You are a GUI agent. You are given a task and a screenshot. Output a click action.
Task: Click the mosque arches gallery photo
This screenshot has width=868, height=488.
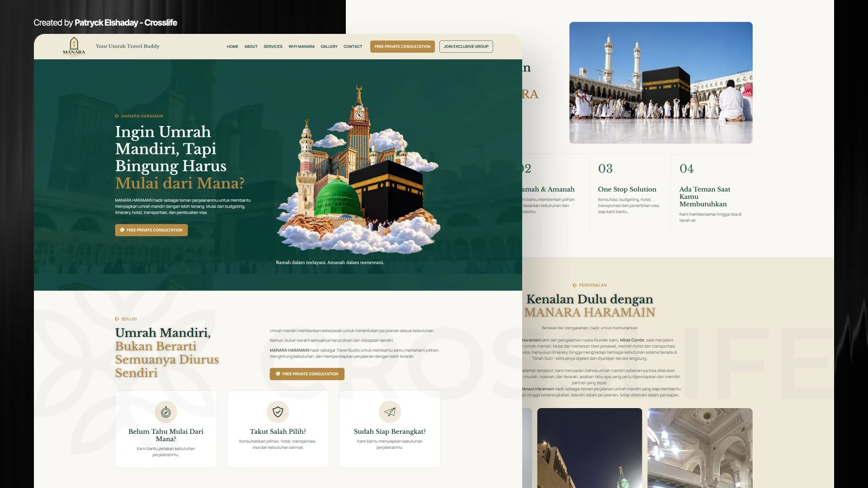(700, 448)
